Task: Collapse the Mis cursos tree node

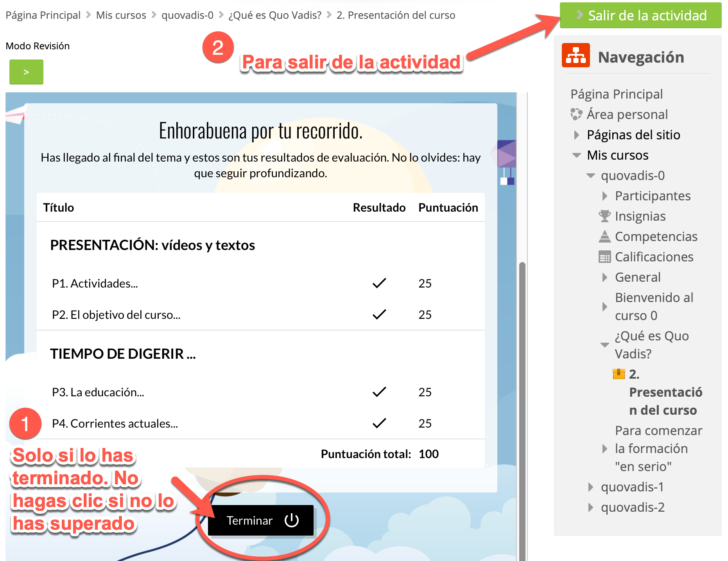Action: 576,155
